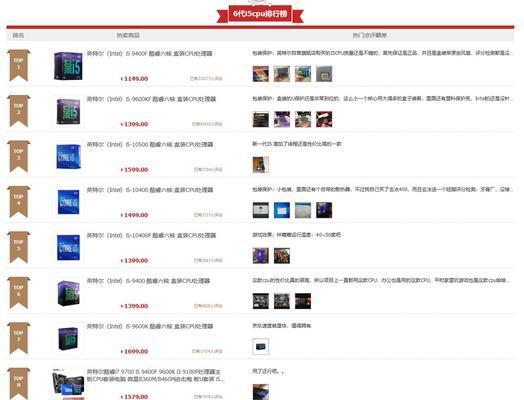The image size is (524, 400).
Task: Click price ¥1399.00 of i5-10400F
Action: 134,261
